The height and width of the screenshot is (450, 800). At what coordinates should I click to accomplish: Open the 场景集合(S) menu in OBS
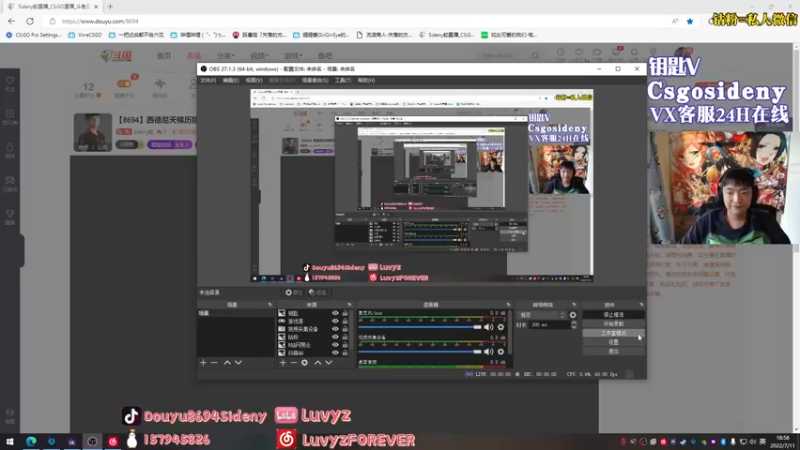click(x=315, y=81)
